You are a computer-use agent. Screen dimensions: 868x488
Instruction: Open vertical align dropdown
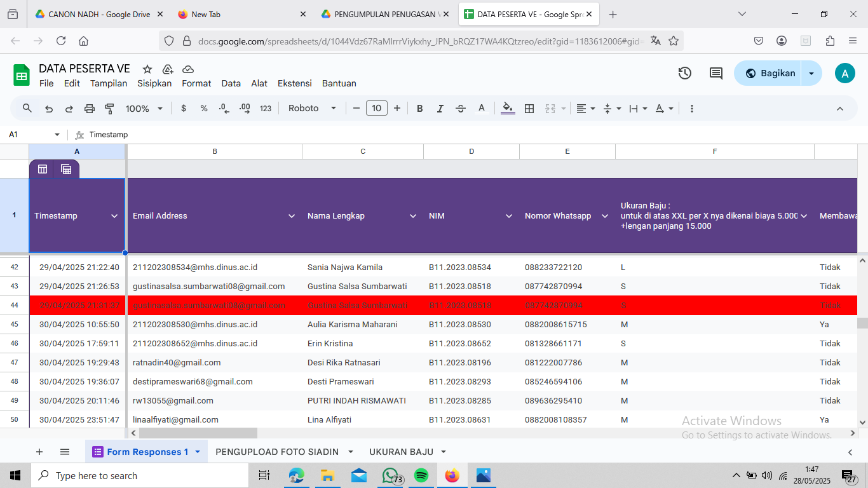pos(611,109)
